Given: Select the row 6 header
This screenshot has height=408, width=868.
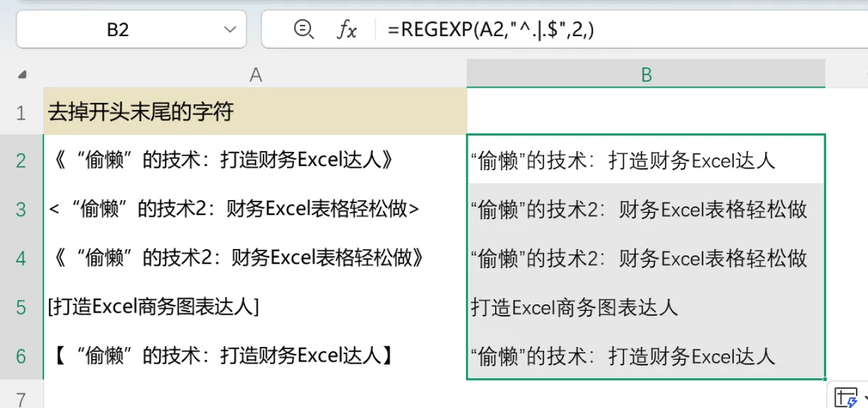Looking at the screenshot, I should tap(22, 356).
